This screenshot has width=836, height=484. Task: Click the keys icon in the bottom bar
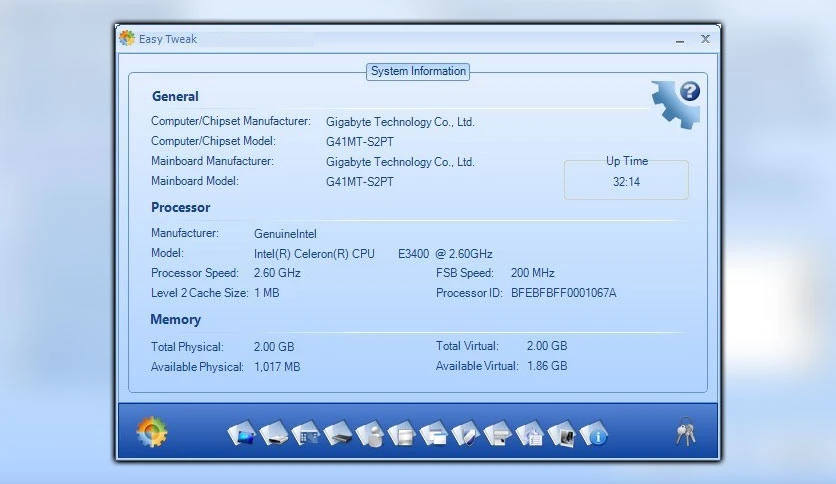click(x=686, y=431)
